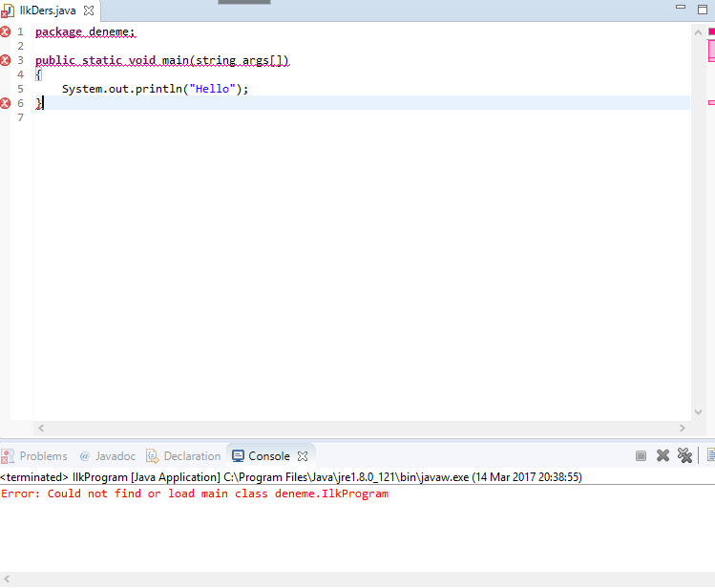
Task: Minimize the editor area
Action: click(x=681, y=7)
